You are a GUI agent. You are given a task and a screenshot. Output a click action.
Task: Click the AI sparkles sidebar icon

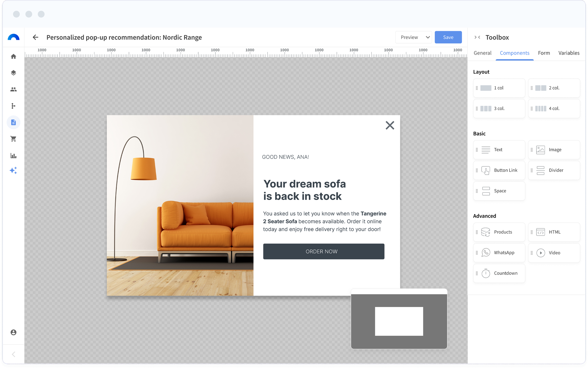13,171
